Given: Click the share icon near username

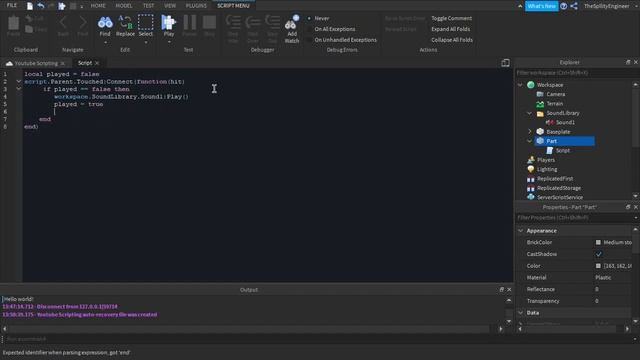Looking at the screenshot, I should [x=574, y=6].
